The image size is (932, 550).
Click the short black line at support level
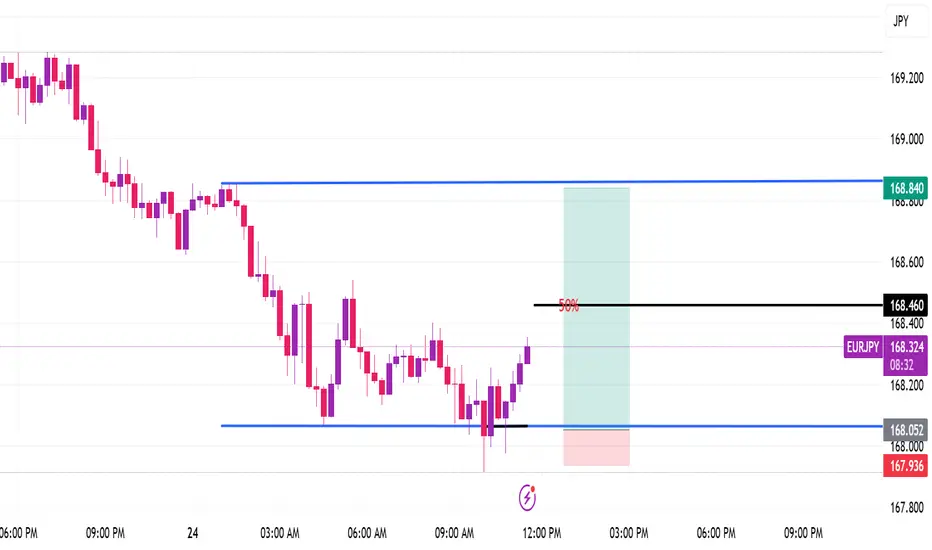[x=509, y=426]
